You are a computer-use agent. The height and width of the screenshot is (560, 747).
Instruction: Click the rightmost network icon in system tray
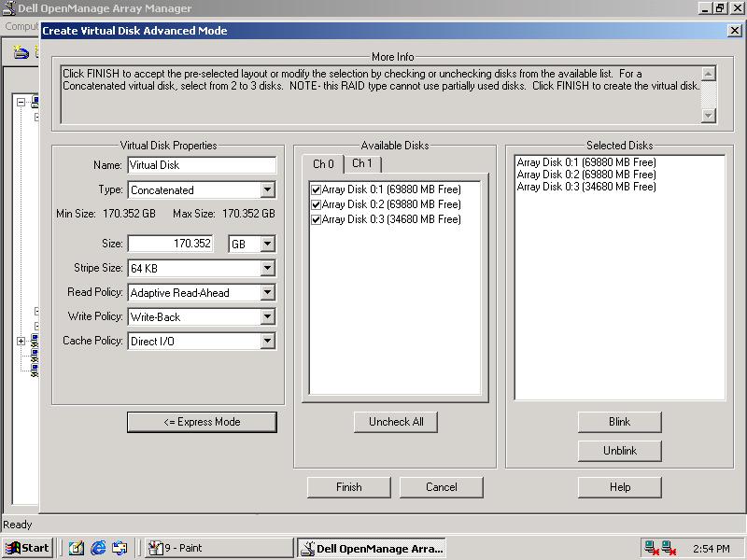[669, 548]
